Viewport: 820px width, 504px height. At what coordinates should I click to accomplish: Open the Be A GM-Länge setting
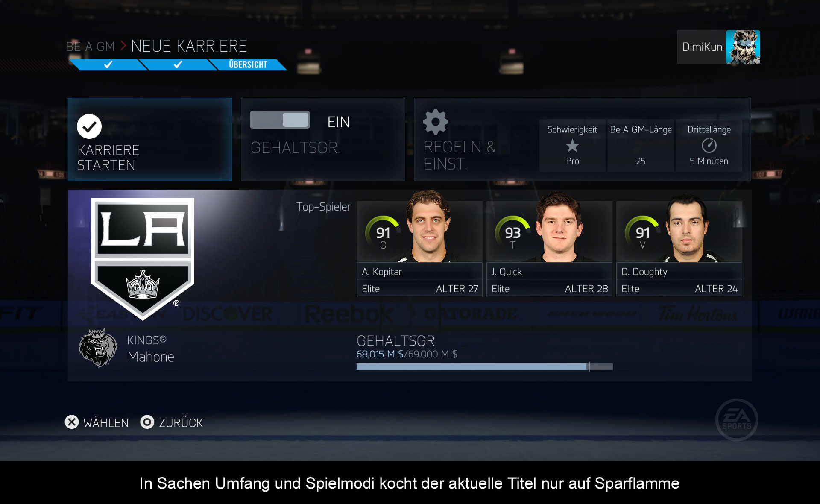641,145
